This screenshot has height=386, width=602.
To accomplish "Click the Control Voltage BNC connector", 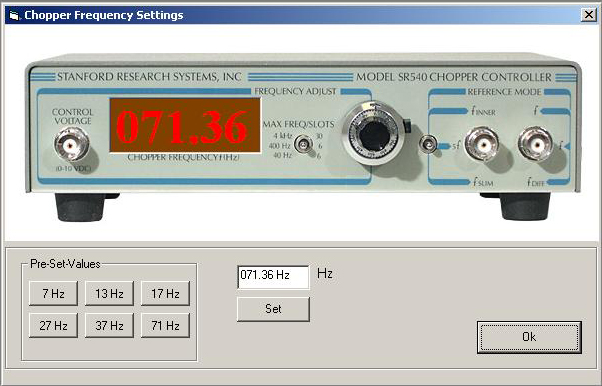I will point(72,144).
